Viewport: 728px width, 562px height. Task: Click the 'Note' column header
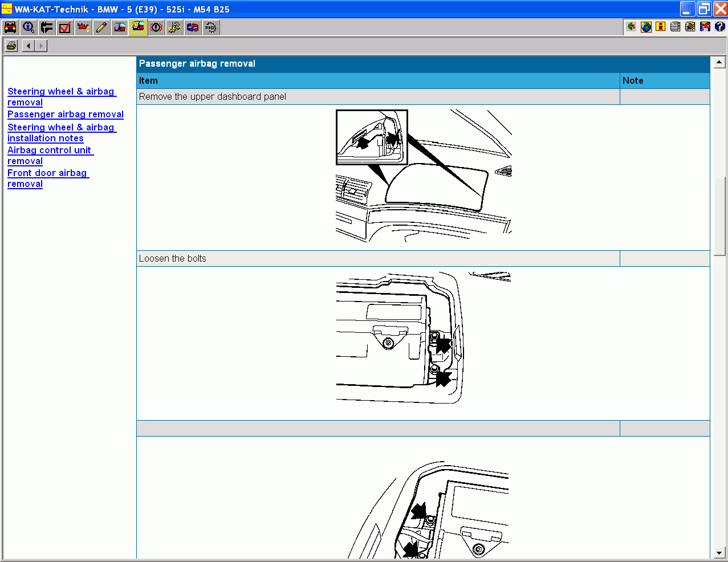(x=665, y=81)
